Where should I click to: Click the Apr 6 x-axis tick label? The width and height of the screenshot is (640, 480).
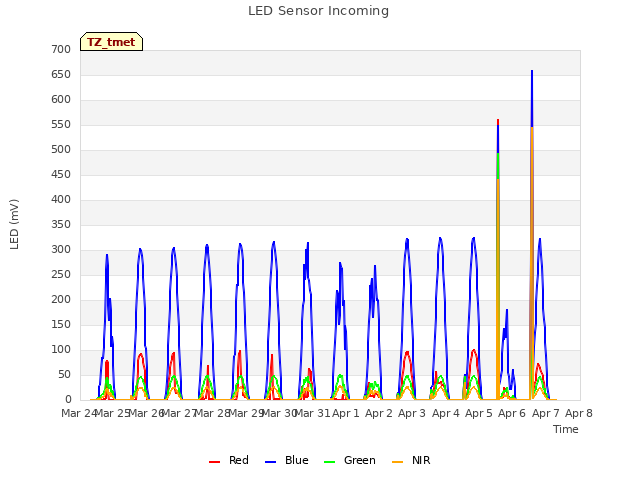tap(512, 413)
